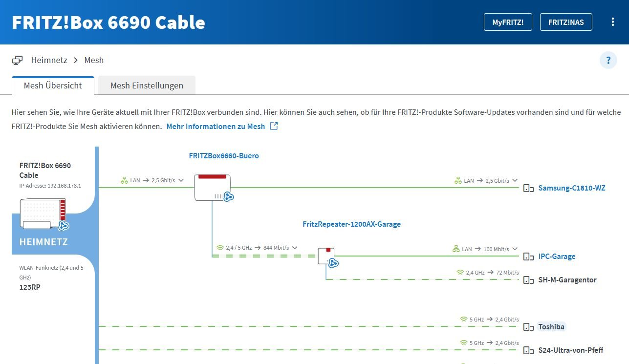629x364 pixels.
Task: Switch to the Mesh Einstellungen tab
Action: pos(147,86)
